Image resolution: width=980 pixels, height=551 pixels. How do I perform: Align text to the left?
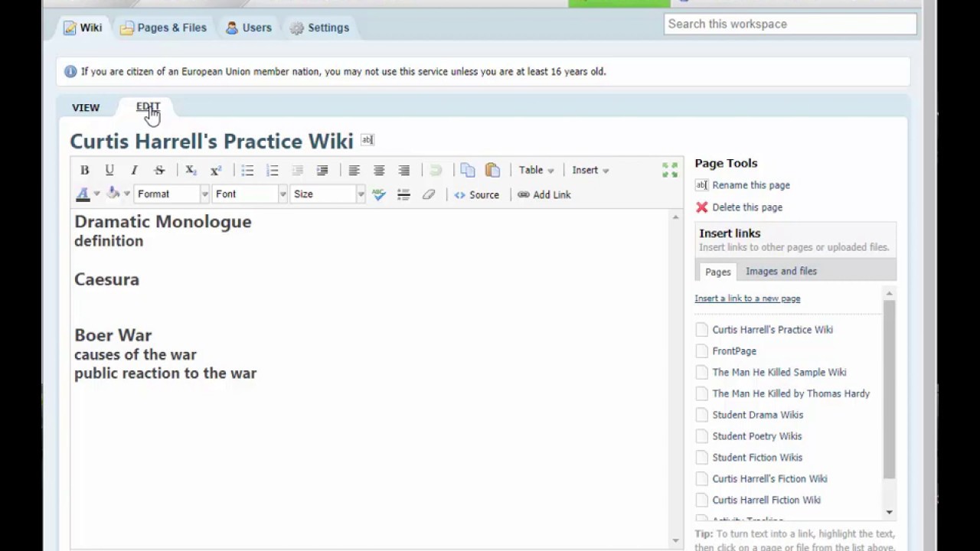pyautogui.click(x=354, y=170)
